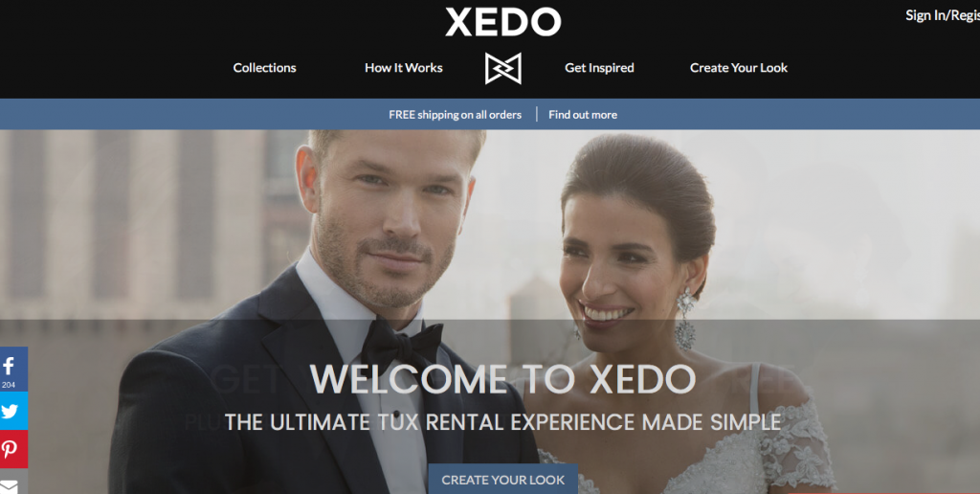980x494 pixels.
Task: Click the bride's crystal earring in photo
Action: 685,318
